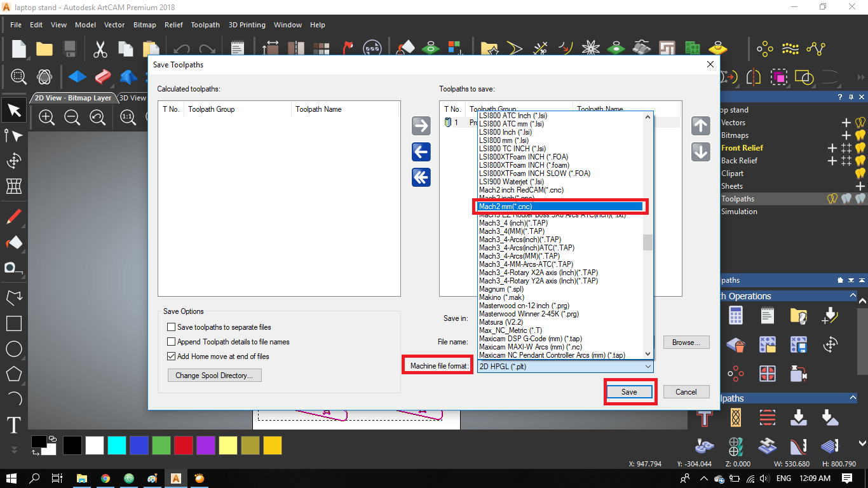This screenshot has width=868, height=488.
Task: Click the 1:1 zoom icon
Action: pyautogui.click(x=128, y=117)
